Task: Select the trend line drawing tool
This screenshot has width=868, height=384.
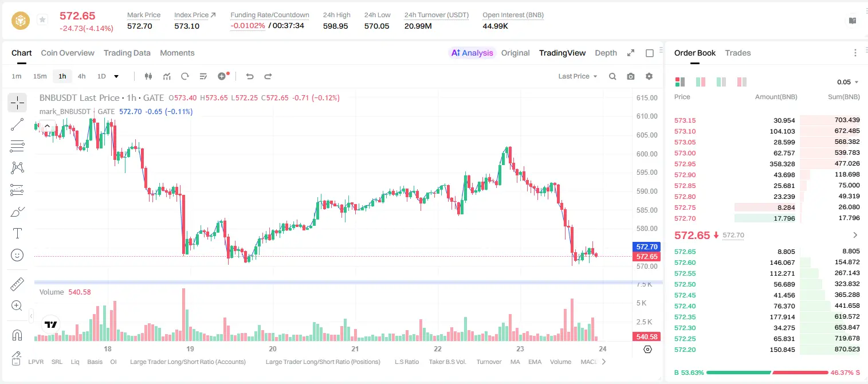Action: (17, 124)
